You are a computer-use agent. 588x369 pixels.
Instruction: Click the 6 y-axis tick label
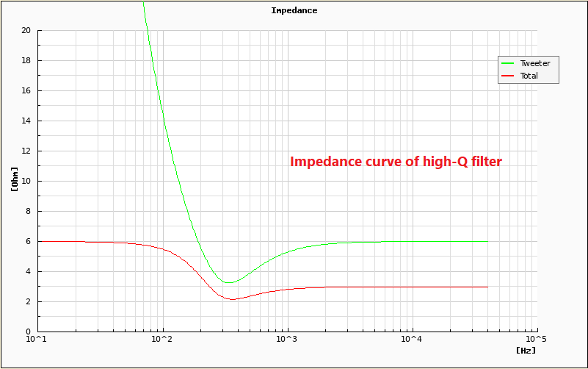point(28,241)
